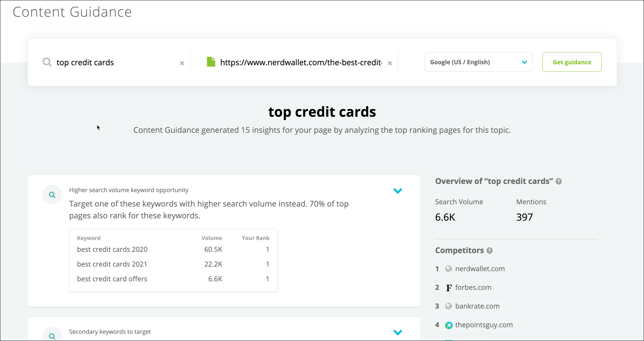
Task: Clear the 'top credit cards' keyword field
Action: 182,63
